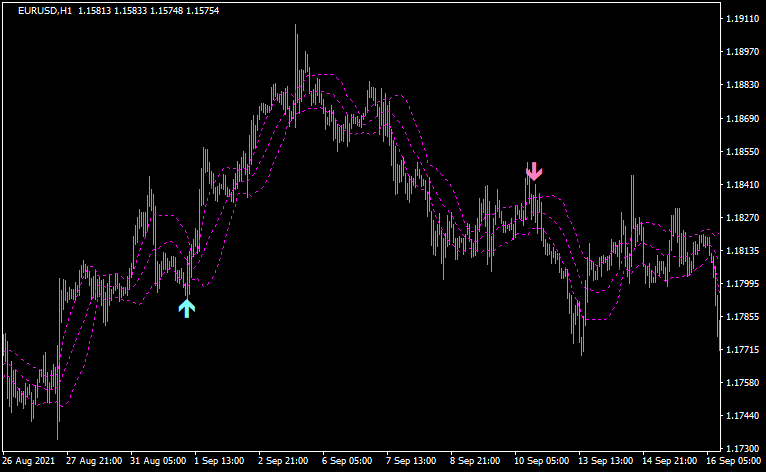Click the 1.18690 price axis label
This screenshot has width=766, height=472.
click(741, 119)
